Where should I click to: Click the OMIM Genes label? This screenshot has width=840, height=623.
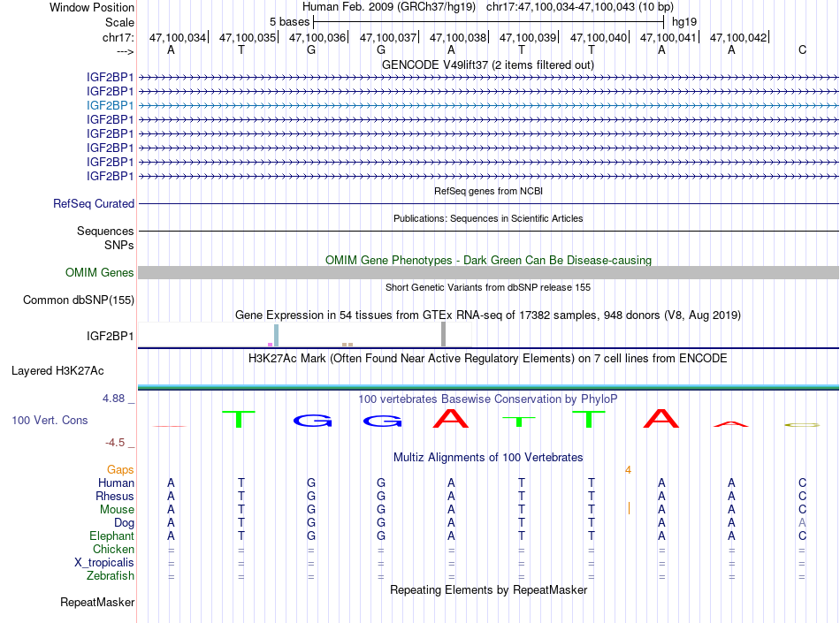pyautogui.click(x=99, y=273)
